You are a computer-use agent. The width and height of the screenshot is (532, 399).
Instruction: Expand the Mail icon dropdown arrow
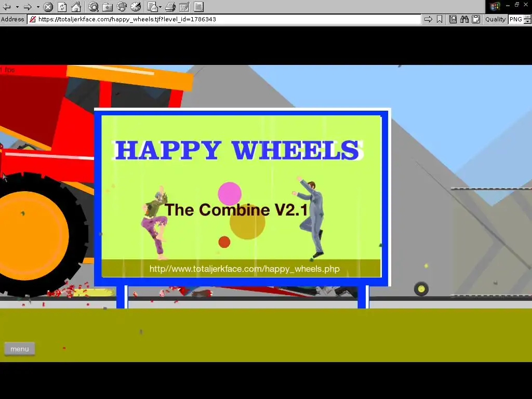pos(160,7)
